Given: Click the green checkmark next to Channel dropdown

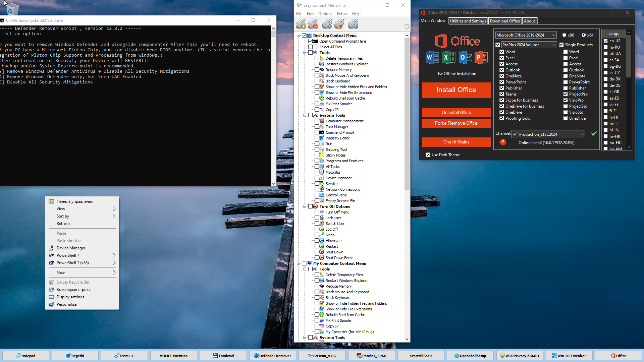Looking at the screenshot, I should [594, 134].
